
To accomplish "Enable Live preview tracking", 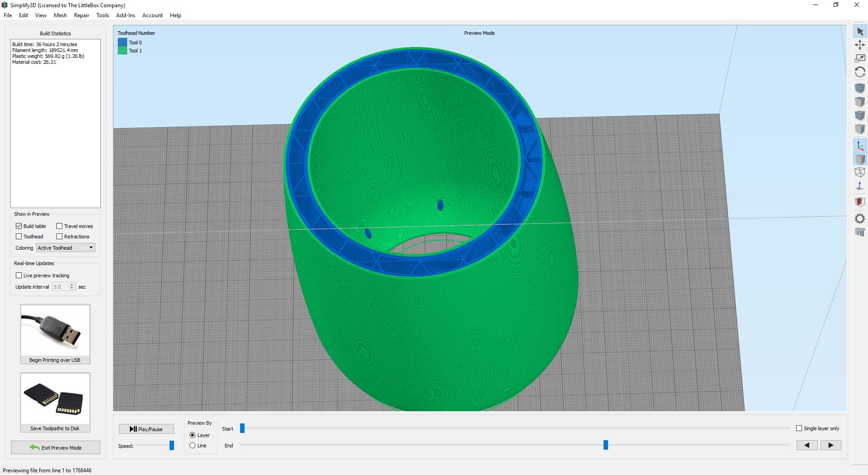I will coord(19,275).
